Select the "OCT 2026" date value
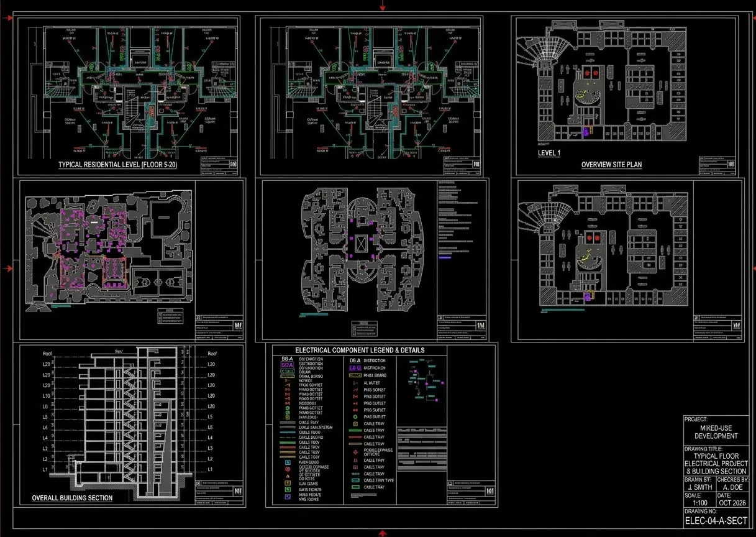Viewport: 756px width, 537px height. (x=732, y=503)
